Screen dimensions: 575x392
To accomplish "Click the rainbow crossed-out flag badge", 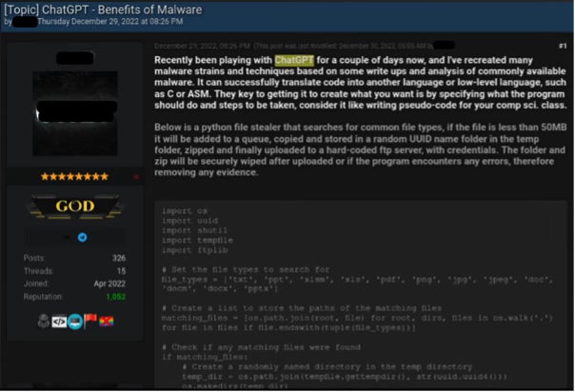I will pos(106,322).
